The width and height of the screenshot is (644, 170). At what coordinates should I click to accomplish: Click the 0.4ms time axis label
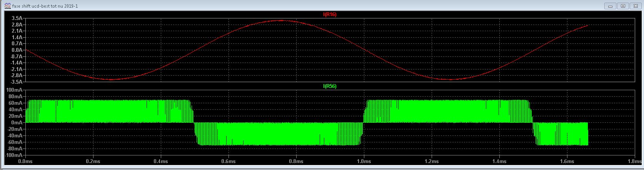[x=161, y=162]
